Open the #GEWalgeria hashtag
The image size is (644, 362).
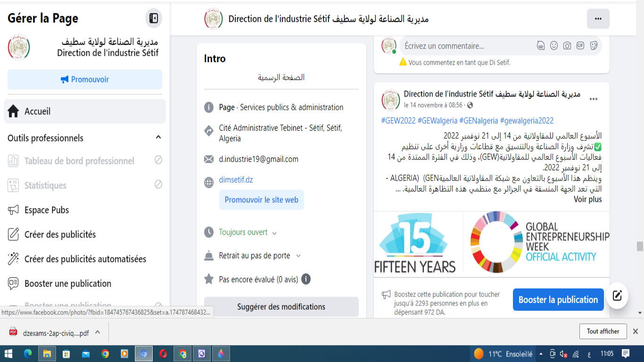(x=438, y=121)
